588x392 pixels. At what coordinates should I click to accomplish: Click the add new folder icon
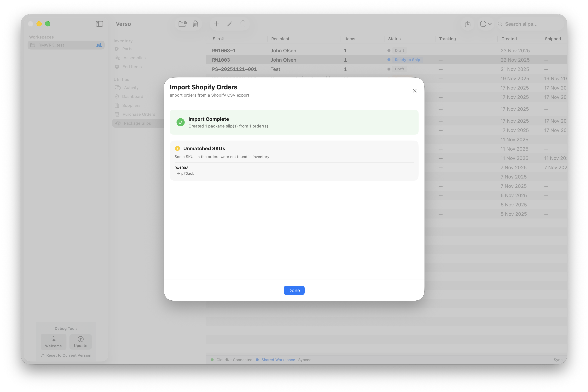[x=182, y=24]
